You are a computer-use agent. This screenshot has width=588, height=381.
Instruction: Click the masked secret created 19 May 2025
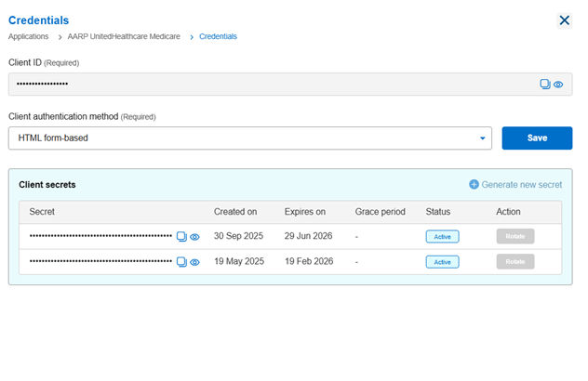[x=100, y=261]
